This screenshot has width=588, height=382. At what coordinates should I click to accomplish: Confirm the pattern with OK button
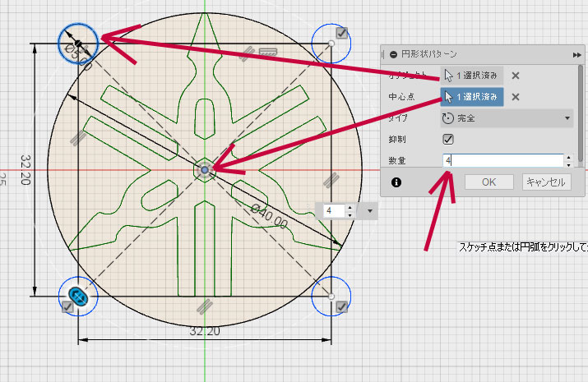[488, 182]
